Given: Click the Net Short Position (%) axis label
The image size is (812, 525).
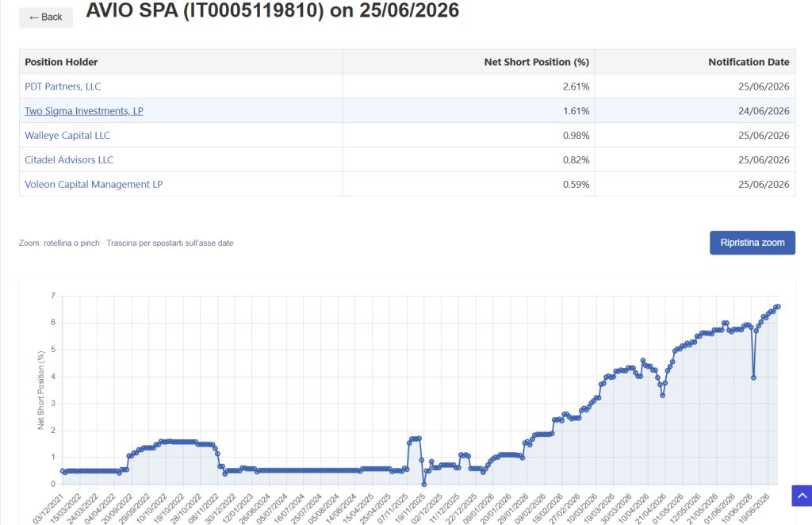Looking at the screenshot, I should (x=41, y=390).
